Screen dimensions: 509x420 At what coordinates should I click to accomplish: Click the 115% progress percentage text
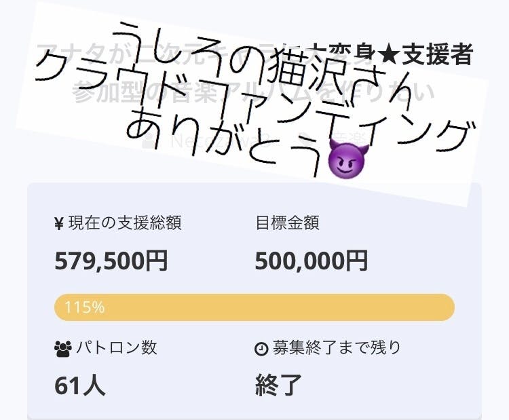84,307
